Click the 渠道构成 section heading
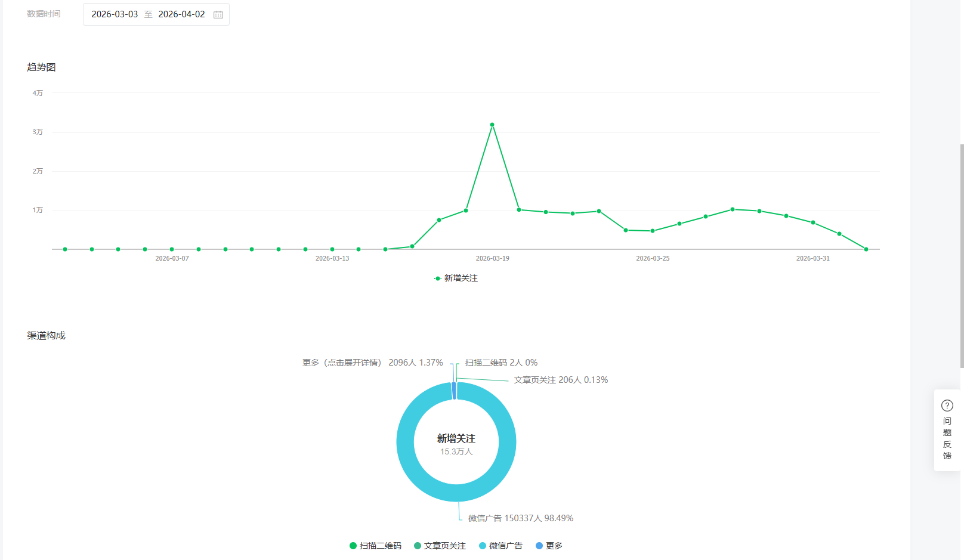This screenshot has width=964, height=560. (x=46, y=336)
